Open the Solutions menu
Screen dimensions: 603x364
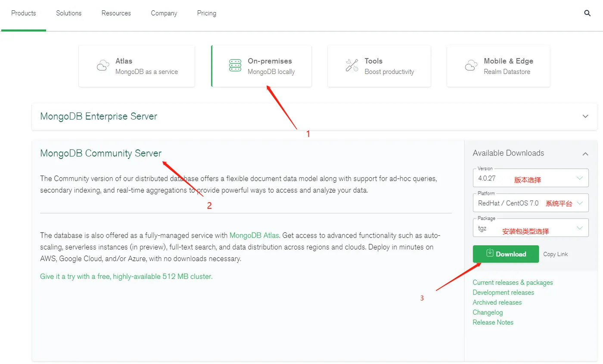68,13
